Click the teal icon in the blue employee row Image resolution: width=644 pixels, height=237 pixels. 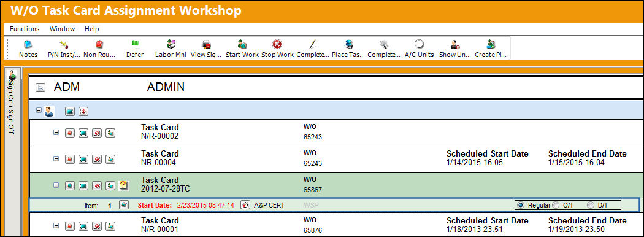(x=71, y=112)
